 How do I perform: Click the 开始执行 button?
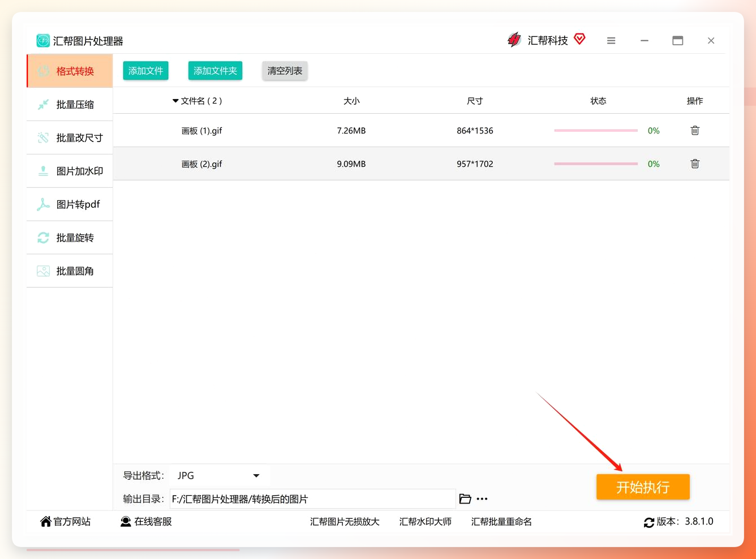pyautogui.click(x=643, y=487)
